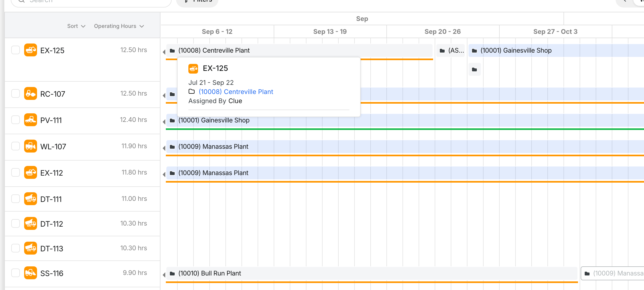Click the EX-112 excavator icon
This screenshot has height=290, width=644.
31,172
